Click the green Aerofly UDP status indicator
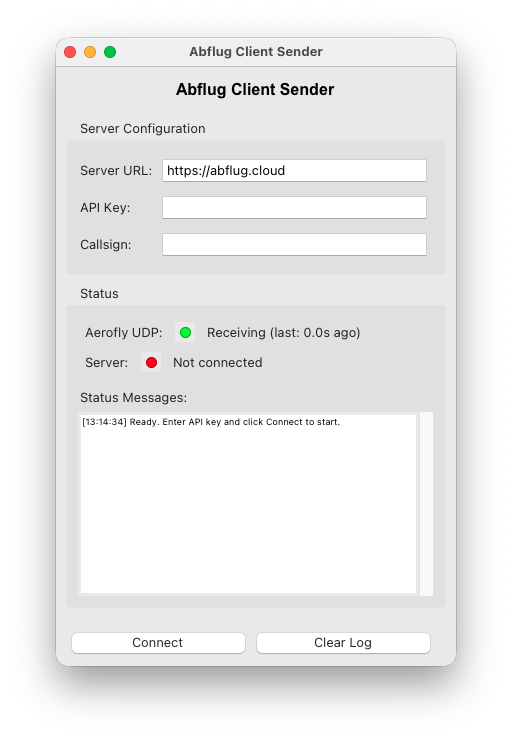Viewport: 512px width, 740px height. 185,333
